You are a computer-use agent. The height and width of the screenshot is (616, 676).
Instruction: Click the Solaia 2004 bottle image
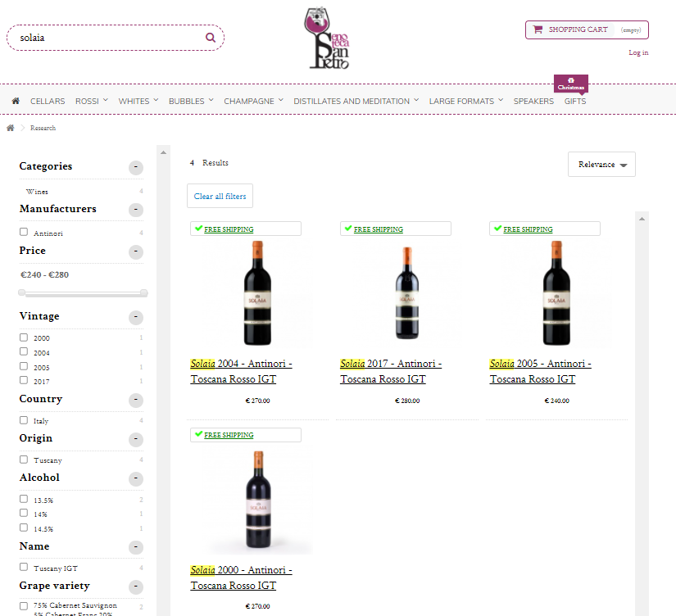258,293
